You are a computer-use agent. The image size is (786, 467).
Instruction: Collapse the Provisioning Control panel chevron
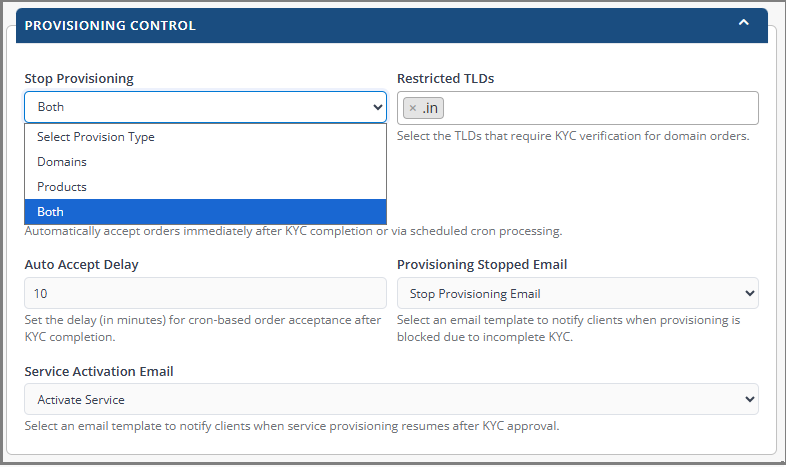point(743,23)
